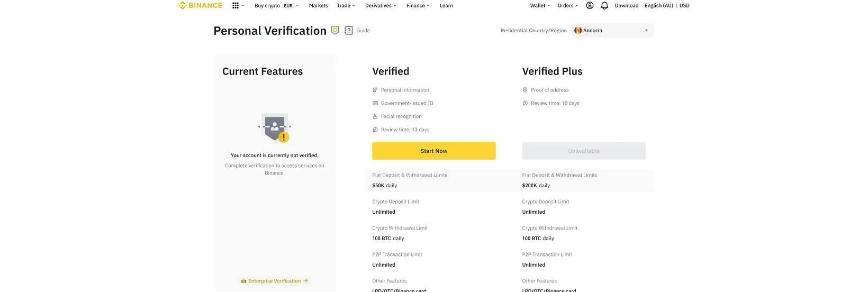Go to the Markets page
This screenshot has height=292, width=868.
pos(319,6)
